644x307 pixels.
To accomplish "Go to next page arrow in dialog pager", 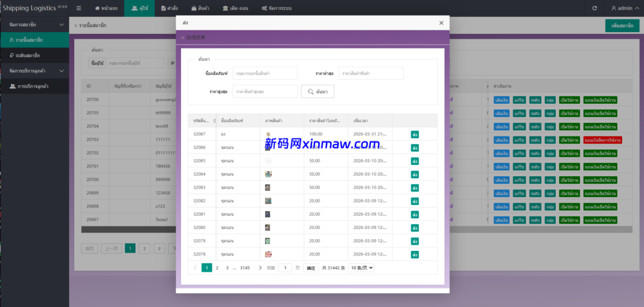I will 260,267.
